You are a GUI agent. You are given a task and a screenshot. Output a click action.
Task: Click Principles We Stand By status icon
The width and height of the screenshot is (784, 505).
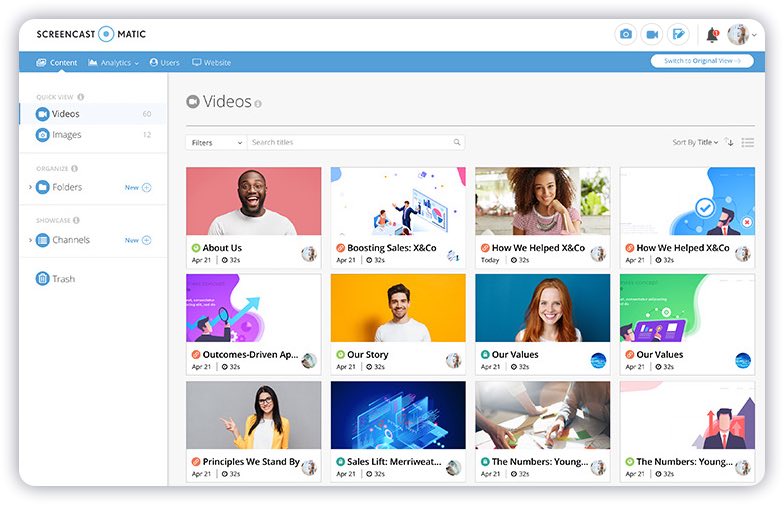pyautogui.click(x=196, y=462)
